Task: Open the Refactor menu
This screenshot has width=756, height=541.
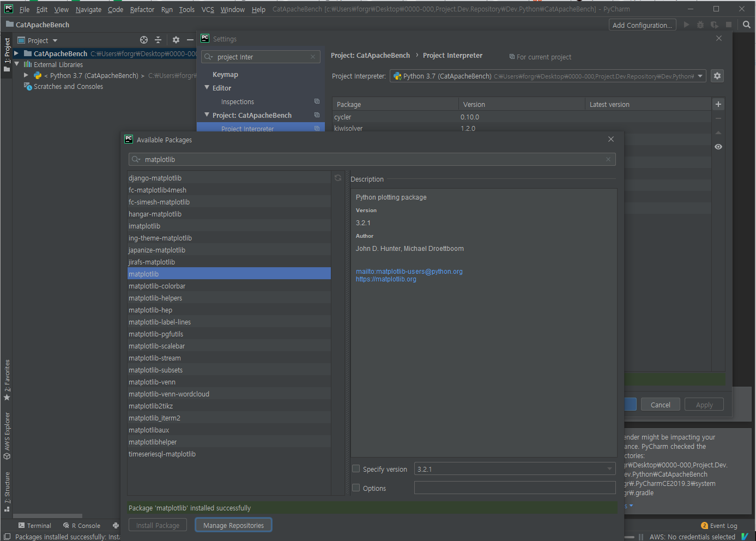Action: pos(142,9)
